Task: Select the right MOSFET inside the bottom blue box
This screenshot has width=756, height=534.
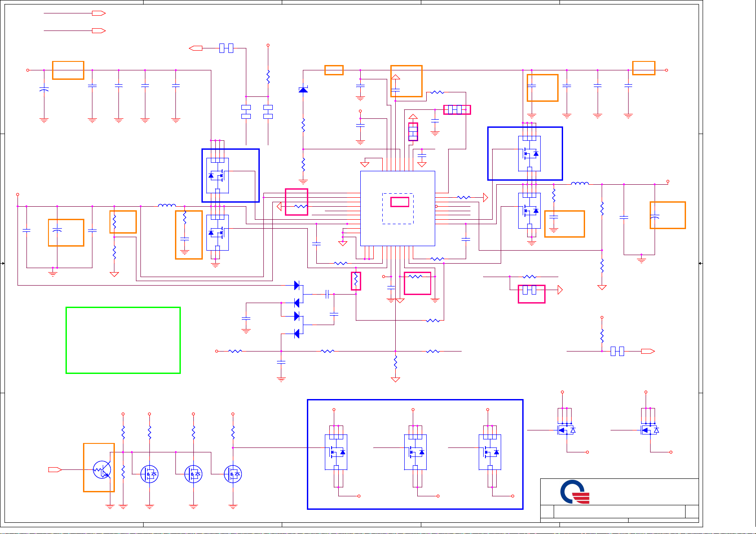Action: pos(490,452)
